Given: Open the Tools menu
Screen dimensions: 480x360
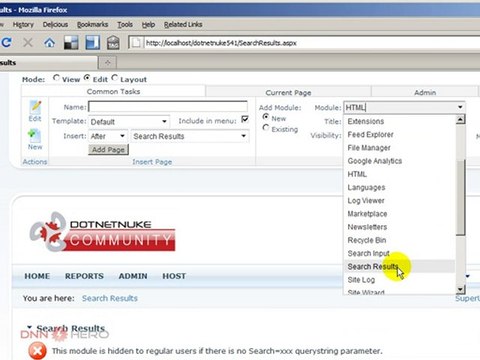Looking at the screenshot, I should pyautogui.click(x=125, y=24).
